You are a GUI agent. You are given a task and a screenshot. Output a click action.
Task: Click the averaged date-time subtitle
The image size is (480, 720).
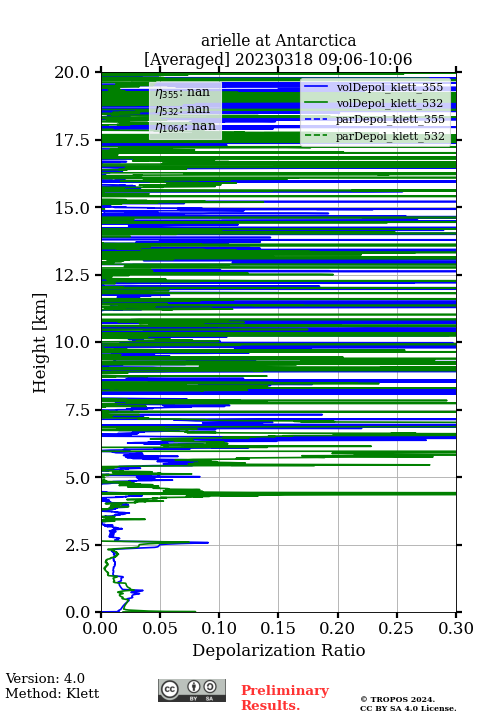[x=278, y=59]
